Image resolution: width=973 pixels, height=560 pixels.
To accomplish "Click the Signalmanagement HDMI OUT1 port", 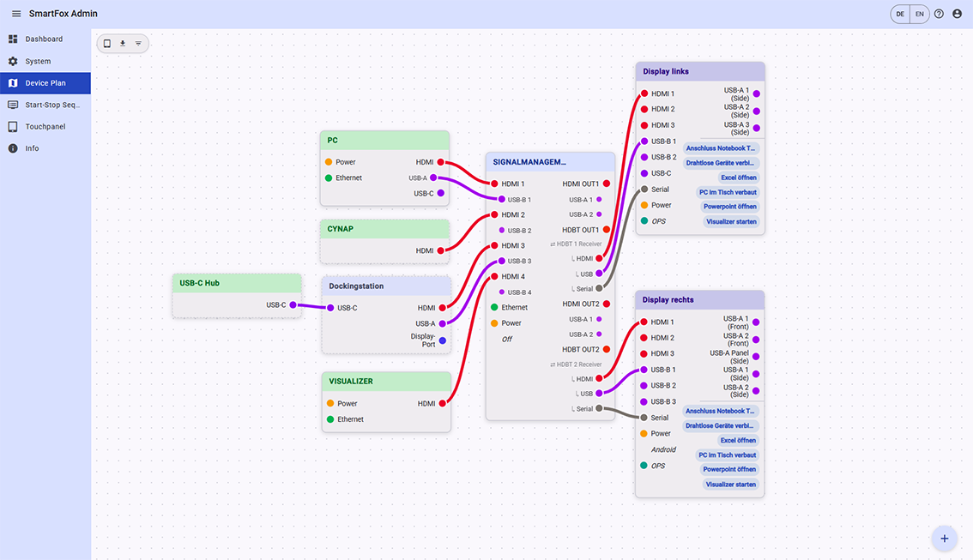I will tap(607, 184).
